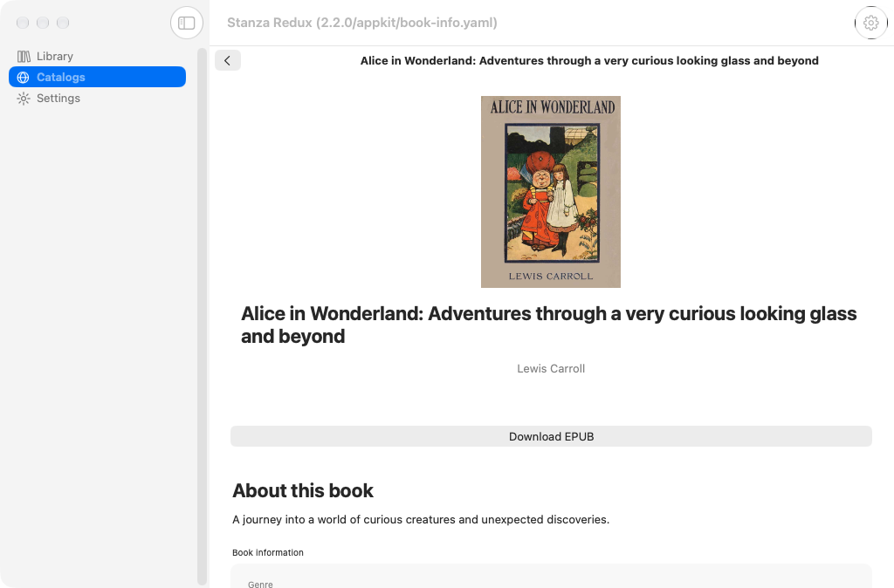Open Settings from the sidebar
Viewport: 894px width, 588px height.
(97, 98)
